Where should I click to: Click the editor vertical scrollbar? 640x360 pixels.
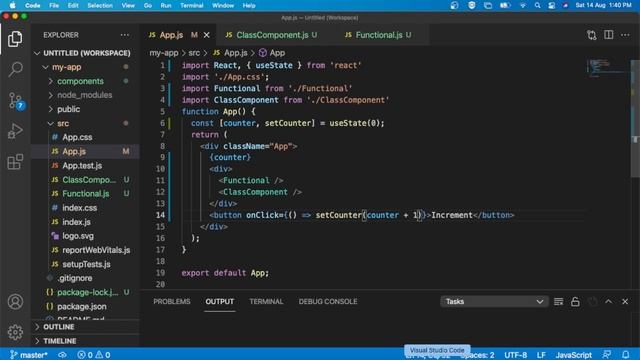[x=635, y=118]
